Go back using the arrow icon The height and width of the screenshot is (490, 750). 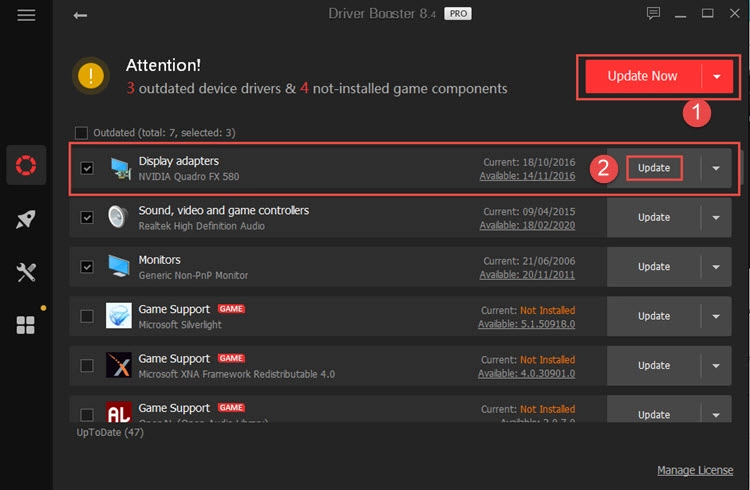pyautogui.click(x=80, y=16)
